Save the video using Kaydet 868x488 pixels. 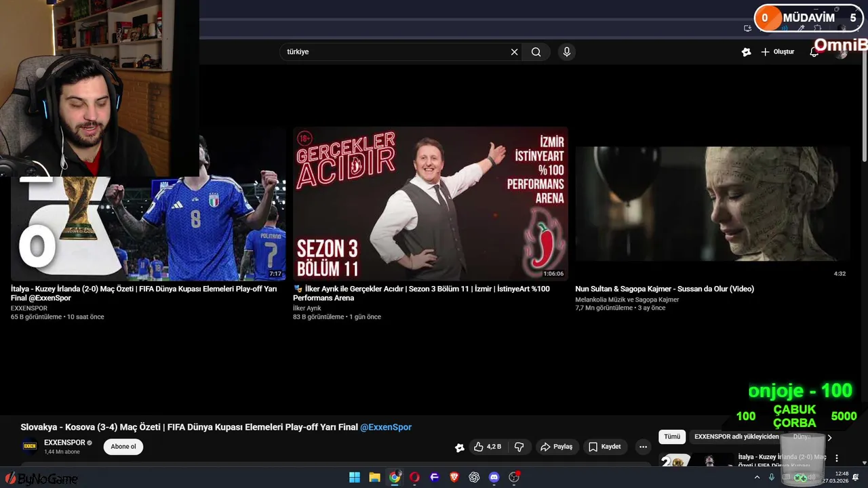point(605,447)
